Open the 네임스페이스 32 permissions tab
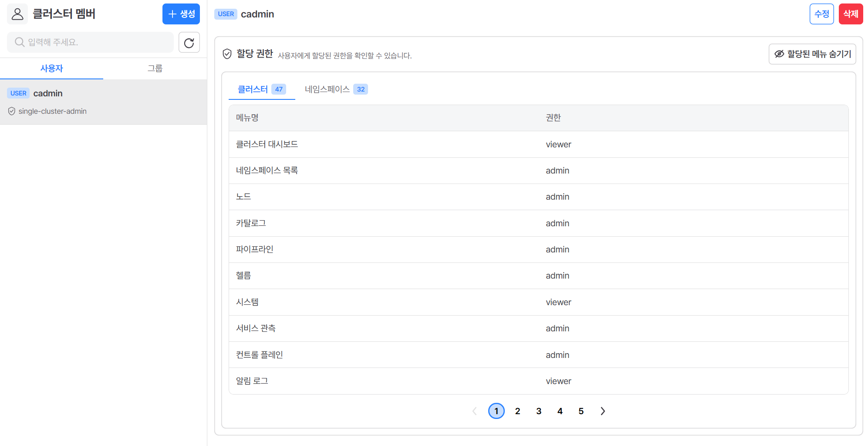Screen dimensions: 868x446 tap(336, 89)
